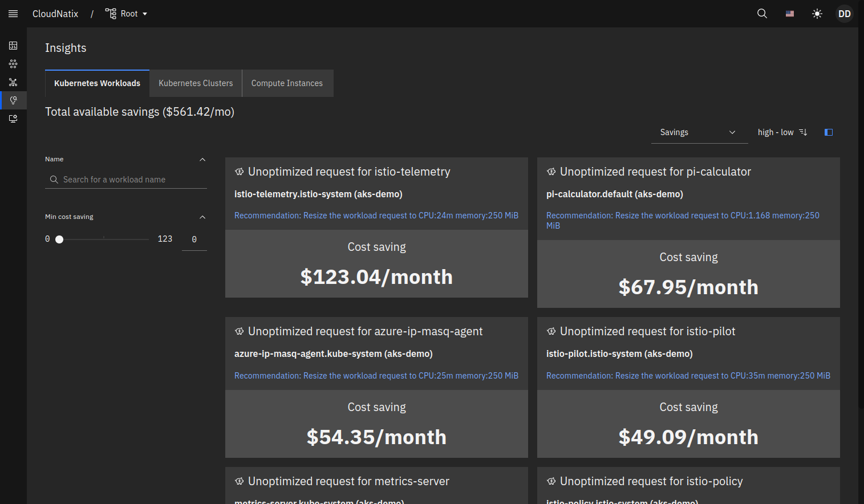Screen dimensions: 864x504
Task: Open the language flag selector
Action: 790,14
